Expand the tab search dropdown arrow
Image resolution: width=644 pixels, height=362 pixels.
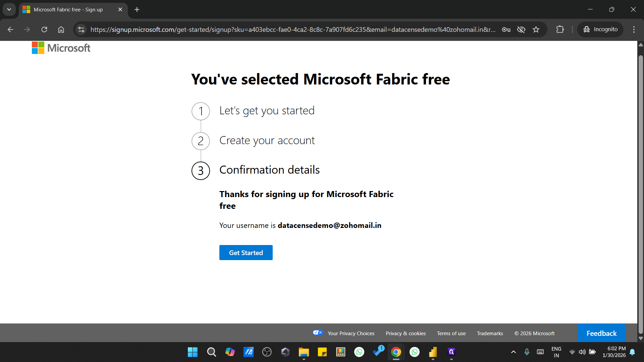(x=9, y=9)
